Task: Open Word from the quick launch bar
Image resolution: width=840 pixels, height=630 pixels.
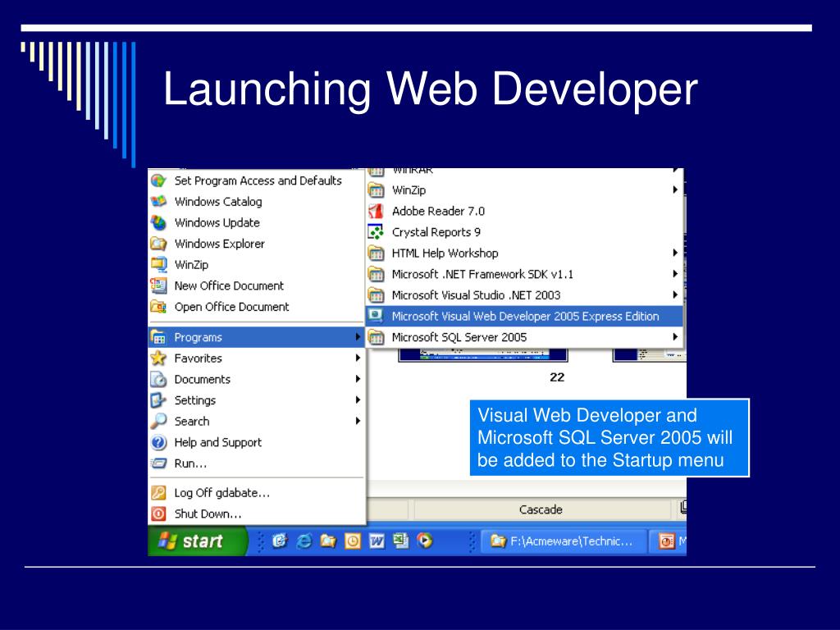Action: pos(377,541)
